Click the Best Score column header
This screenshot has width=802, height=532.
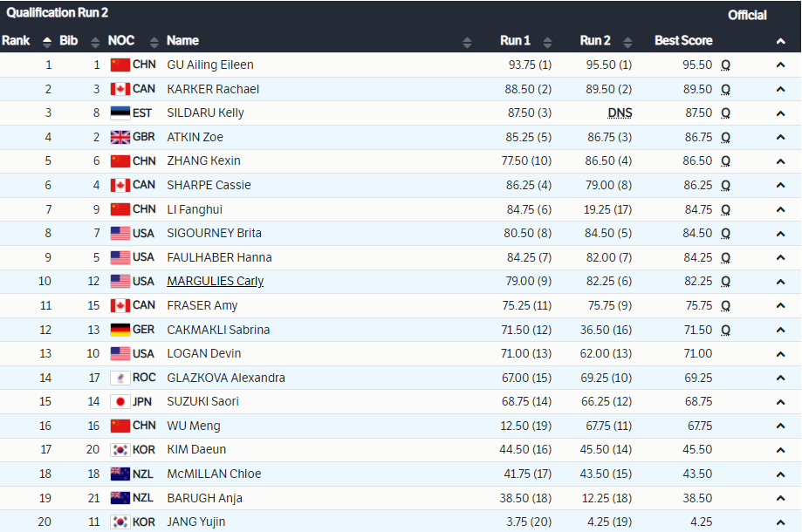coord(683,41)
